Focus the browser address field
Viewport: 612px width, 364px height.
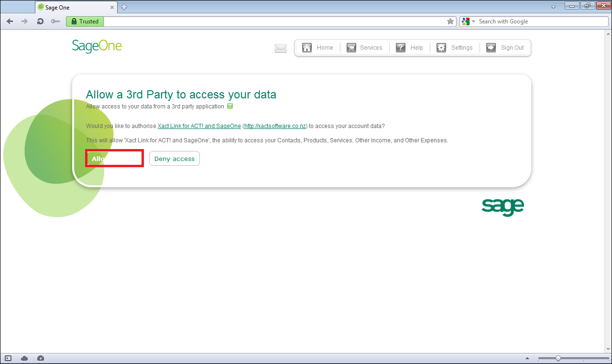click(274, 21)
